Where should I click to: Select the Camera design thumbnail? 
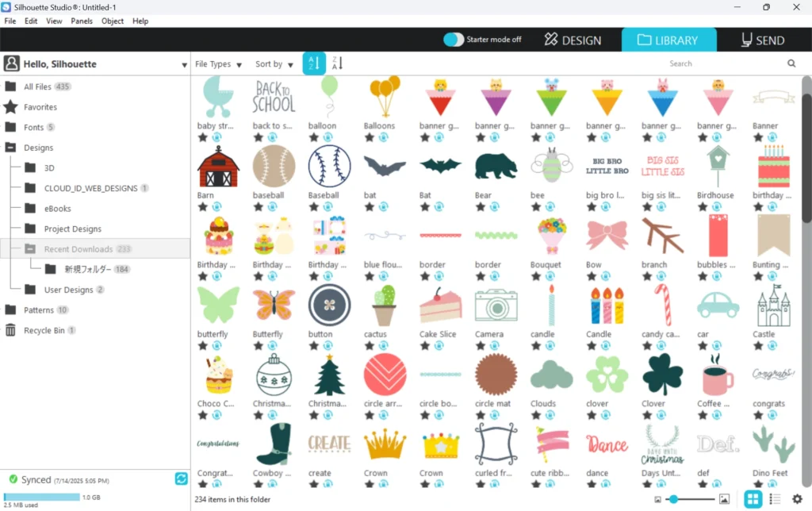coord(496,306)
